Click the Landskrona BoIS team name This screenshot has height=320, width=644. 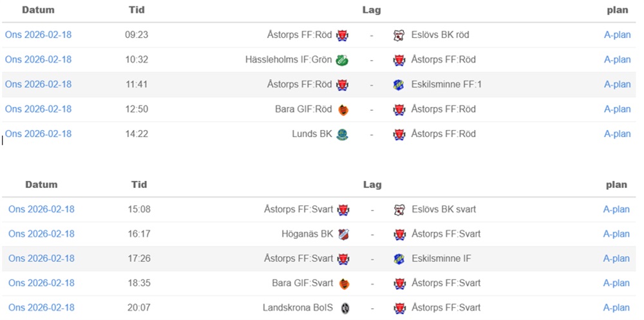[298, 307]
